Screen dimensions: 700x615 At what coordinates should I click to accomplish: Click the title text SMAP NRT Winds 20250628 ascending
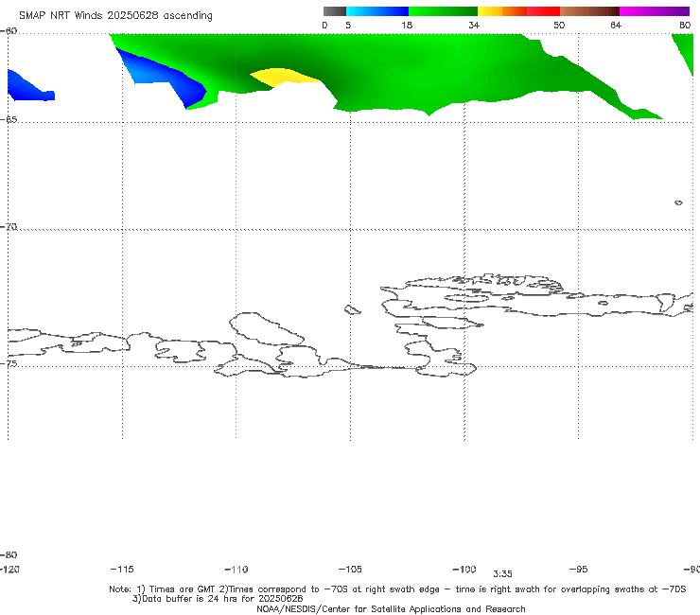pos(115,16)
